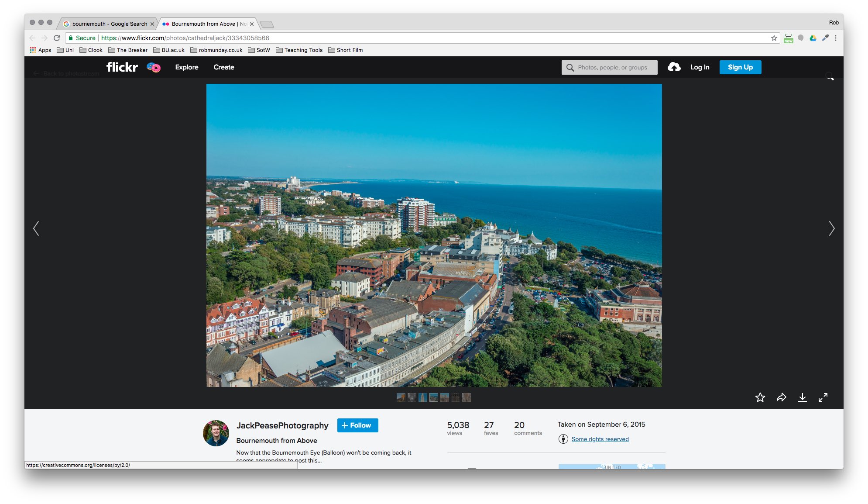This screenshot has height=504, width=868.
Task: Click the Sign Up button
Action: coord(740,67)
